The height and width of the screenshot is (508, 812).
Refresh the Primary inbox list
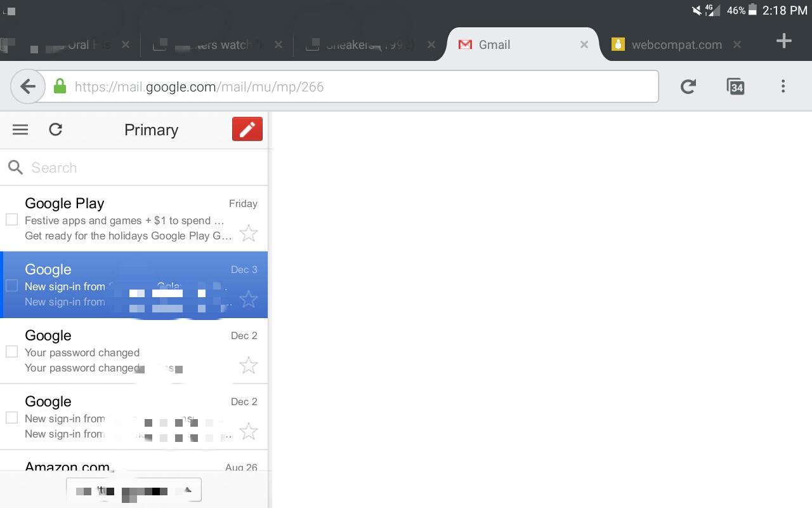[56, 130]
